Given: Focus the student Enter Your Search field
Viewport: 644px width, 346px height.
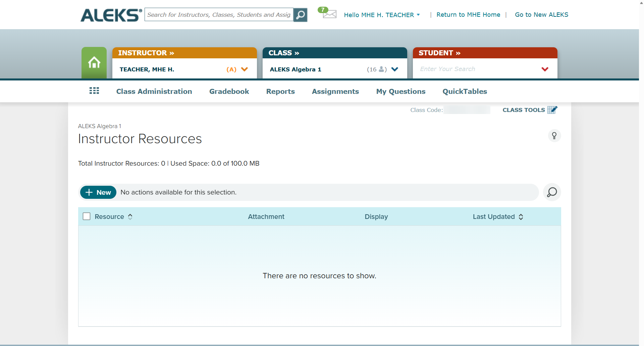Looking at the screenshot, I should pyautogui.click(x=476, y=69).
